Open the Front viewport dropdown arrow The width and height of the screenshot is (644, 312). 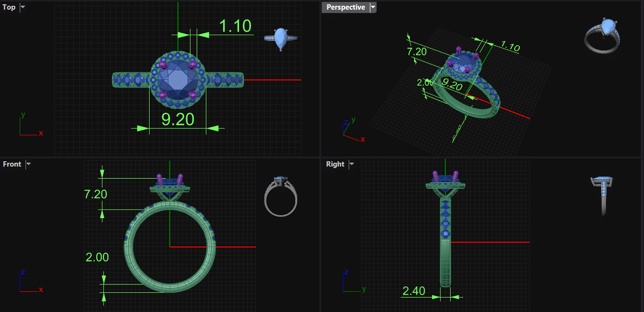pos(28,164)
